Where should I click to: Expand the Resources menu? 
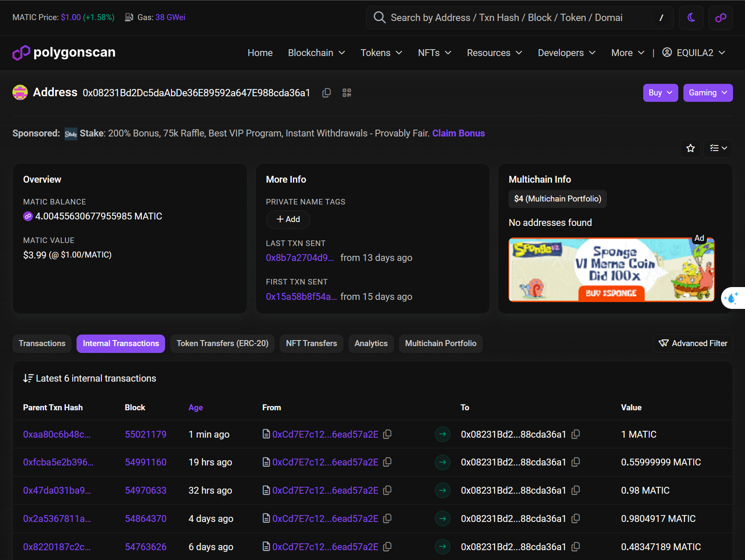(x=494, y=53)
